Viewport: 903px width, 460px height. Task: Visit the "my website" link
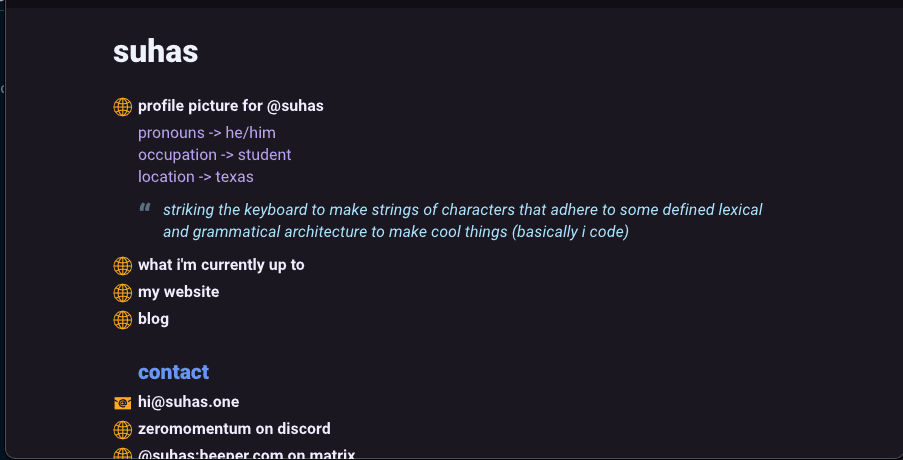click(x=178, y=292)
